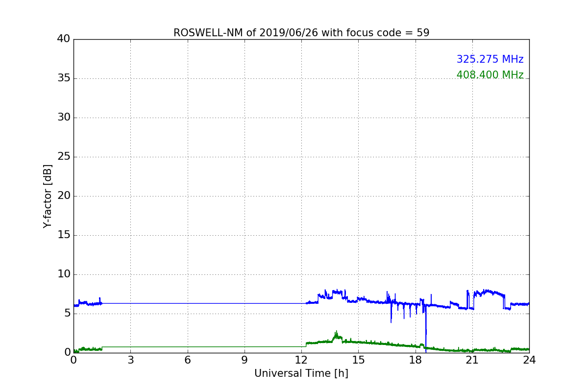This screenshot has height=392, width=588.
Task: Click y-axis tick label '40'
Action: tap(64, 39)
